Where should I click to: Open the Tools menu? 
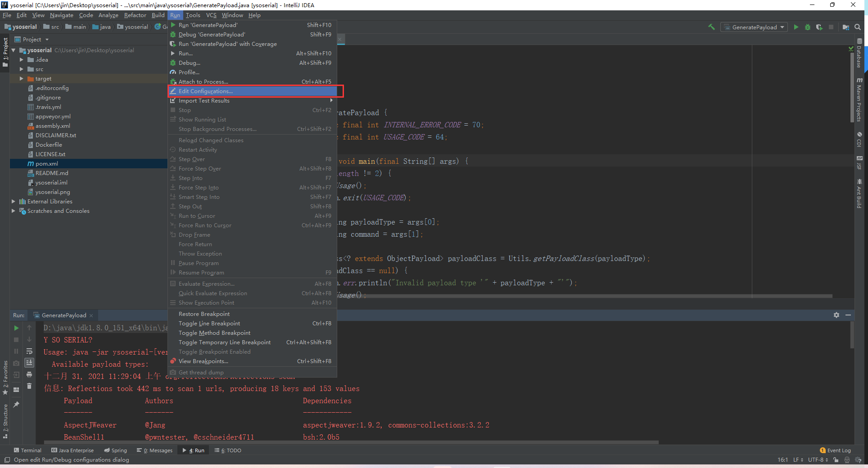(x=193, y=15)
